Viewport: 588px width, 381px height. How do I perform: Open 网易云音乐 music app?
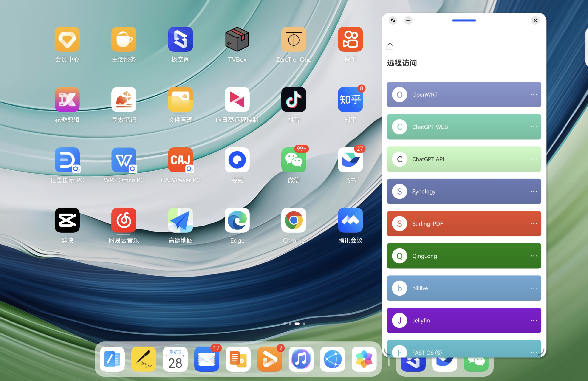pos(124,220)
